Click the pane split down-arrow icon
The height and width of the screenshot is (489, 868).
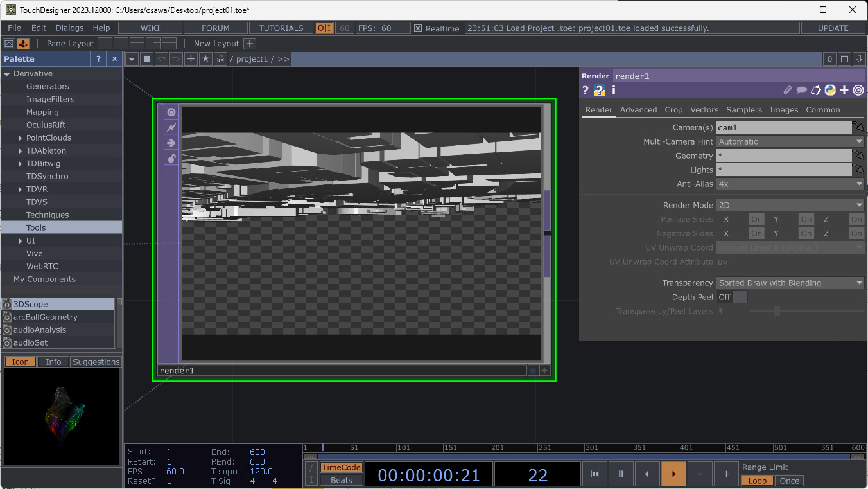click(860, 58)
